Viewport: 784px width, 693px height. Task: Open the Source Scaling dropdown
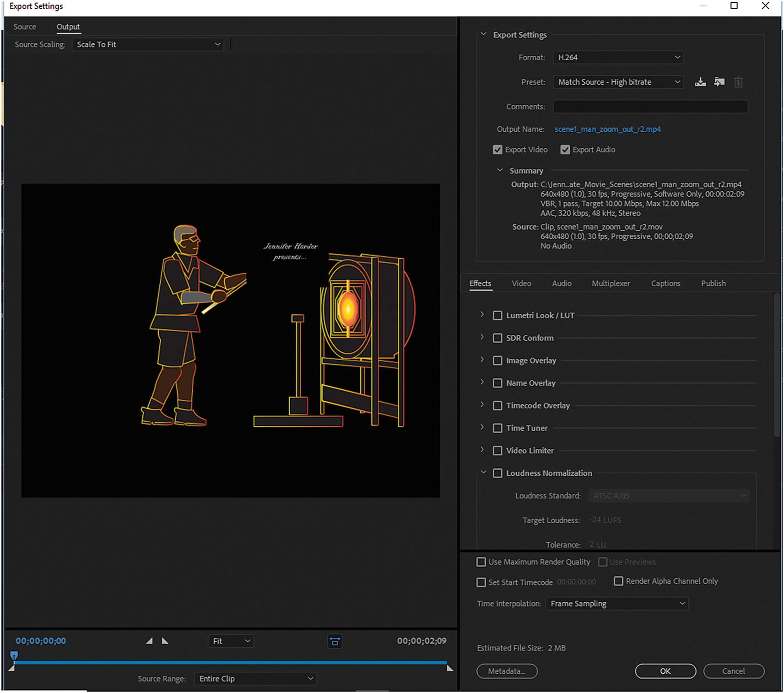pyautogui.click(x=148, y=44)
